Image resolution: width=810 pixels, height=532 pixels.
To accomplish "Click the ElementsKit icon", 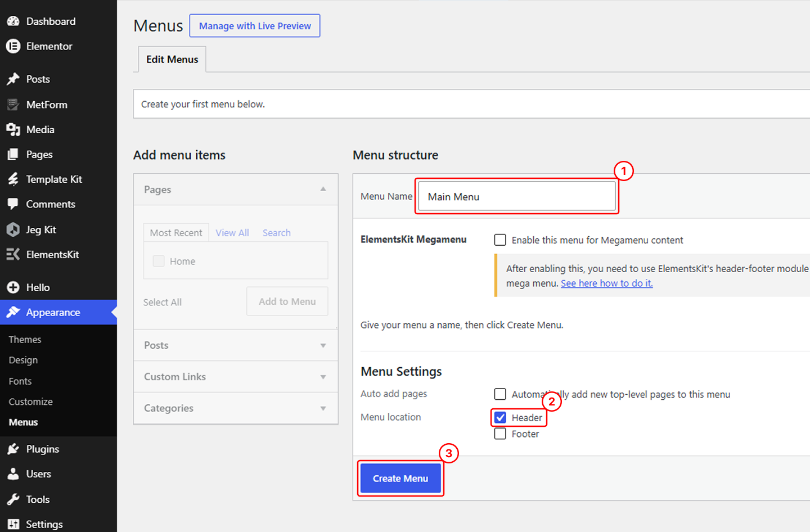I will [x=13, y=254].
